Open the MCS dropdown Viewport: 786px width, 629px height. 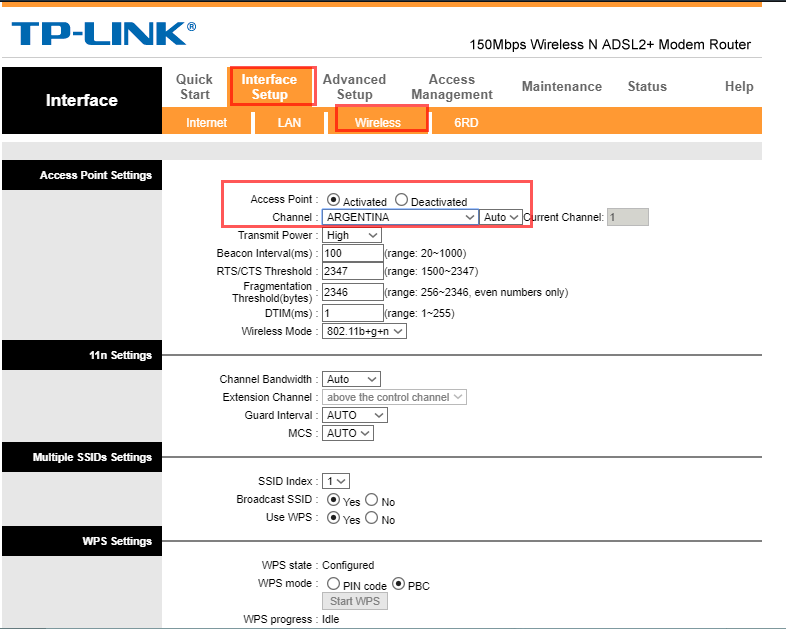pyautogui.click(x=347, y=433)
